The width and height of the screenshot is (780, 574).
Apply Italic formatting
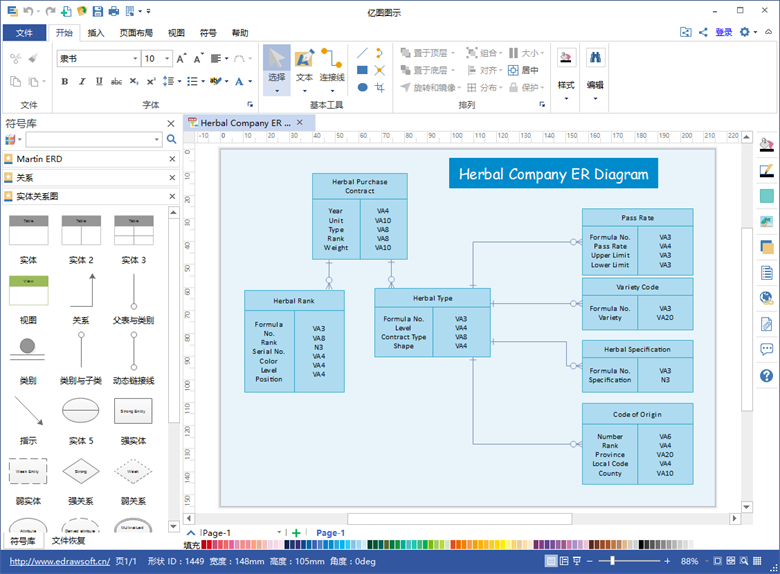[x=82, y=81]
